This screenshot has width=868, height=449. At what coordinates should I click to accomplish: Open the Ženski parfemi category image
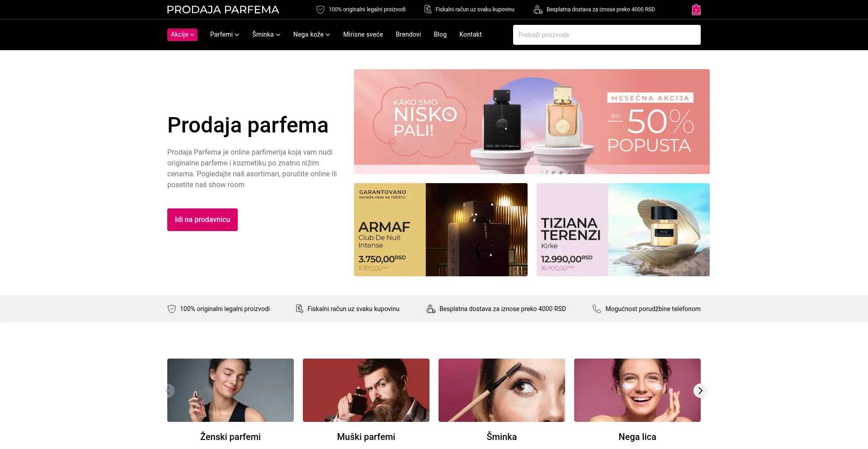pos(231,390)
